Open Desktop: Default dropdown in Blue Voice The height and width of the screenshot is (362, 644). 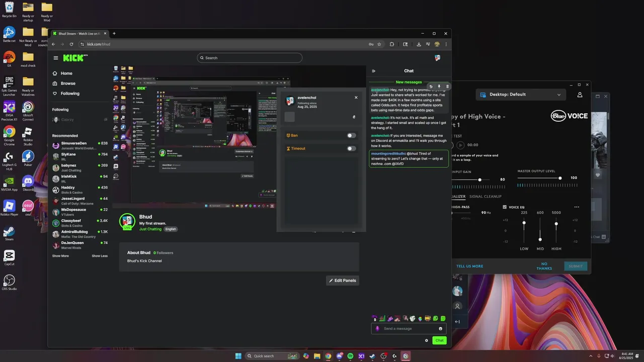coord(520,95)
